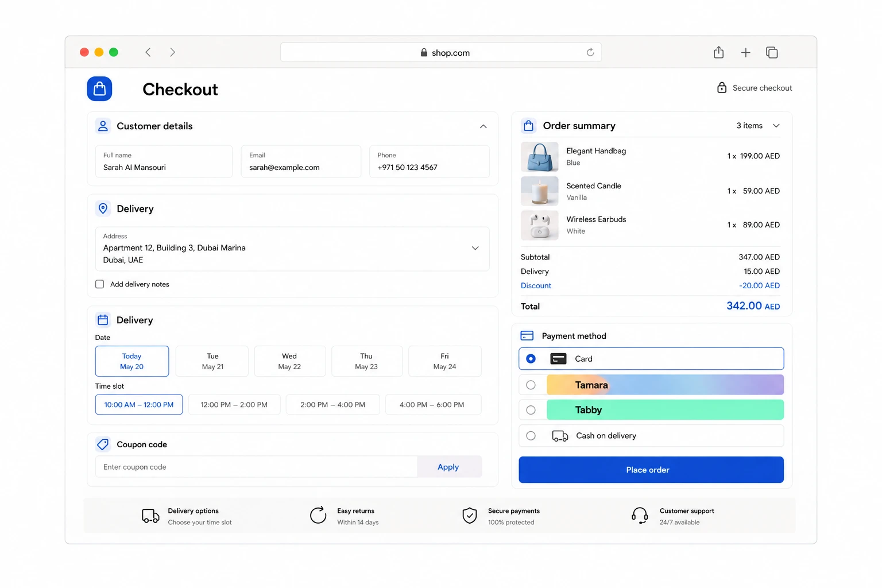Open the Wireless Earbuds thumbnail
The width and height of the screenshot is (882, 588).
540,225
